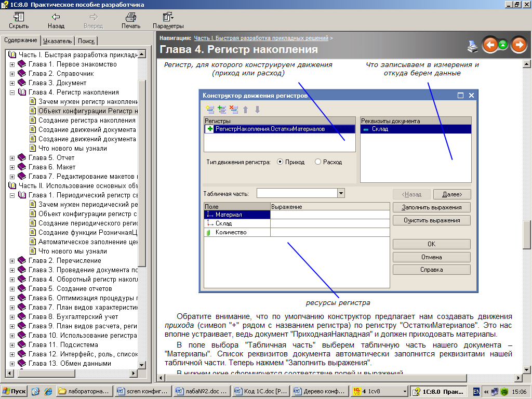532x399 pixels.
Task: Click the printer icon in the chapter header
Action: click(472, 46)
